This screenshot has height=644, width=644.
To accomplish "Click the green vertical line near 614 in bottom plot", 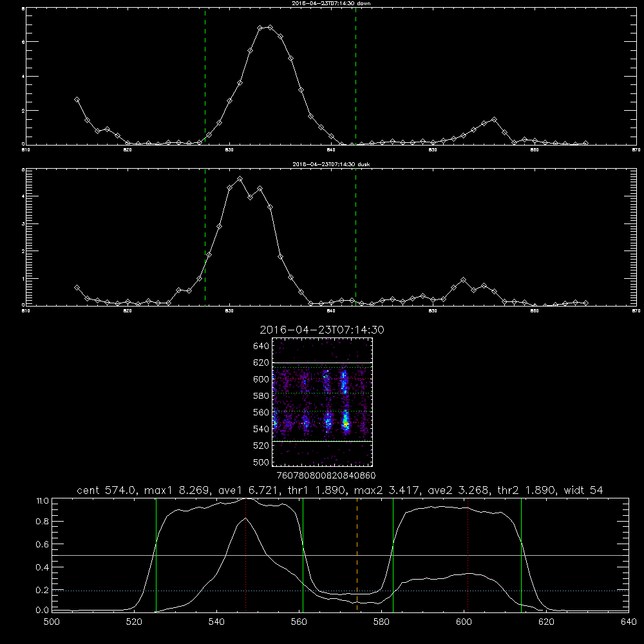I will pyautogui.click(x=521, y=554).
